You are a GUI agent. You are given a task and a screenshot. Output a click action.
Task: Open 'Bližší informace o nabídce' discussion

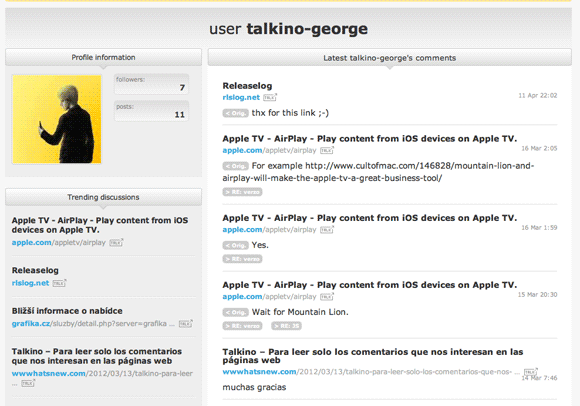click(x=67, y=311)
